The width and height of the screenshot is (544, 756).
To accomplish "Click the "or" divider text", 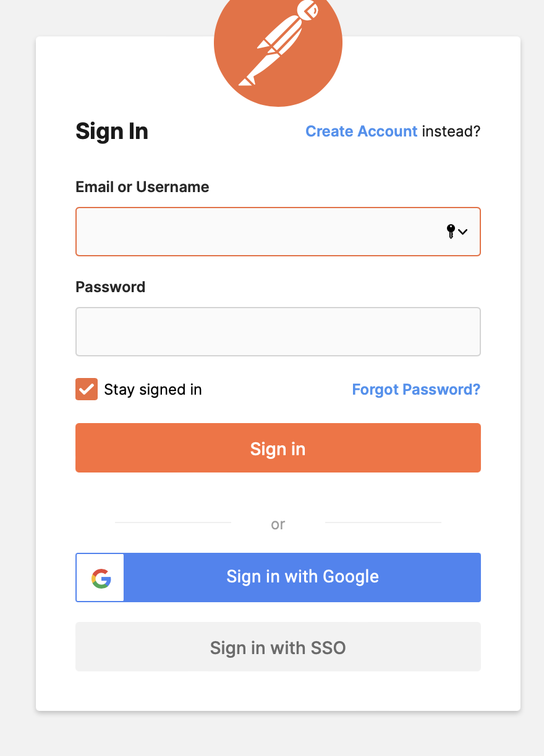I will (278, 524).
